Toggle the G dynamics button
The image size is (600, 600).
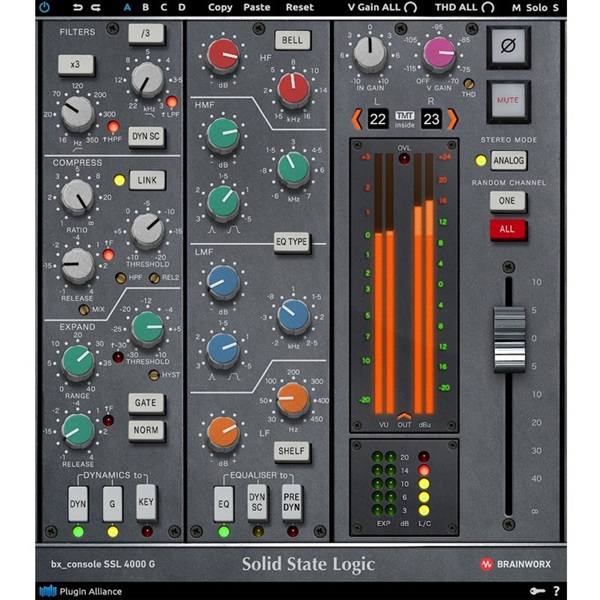pos(112,504)
